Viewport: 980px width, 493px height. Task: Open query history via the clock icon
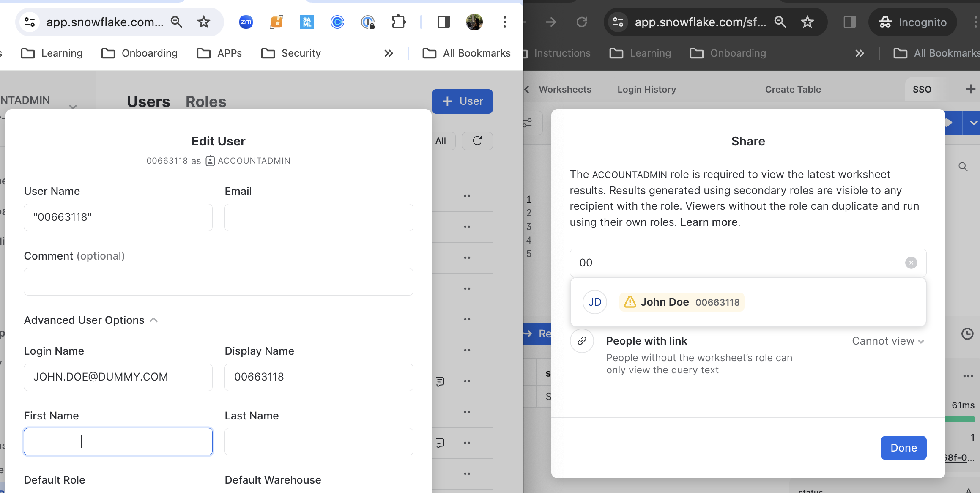967,334
